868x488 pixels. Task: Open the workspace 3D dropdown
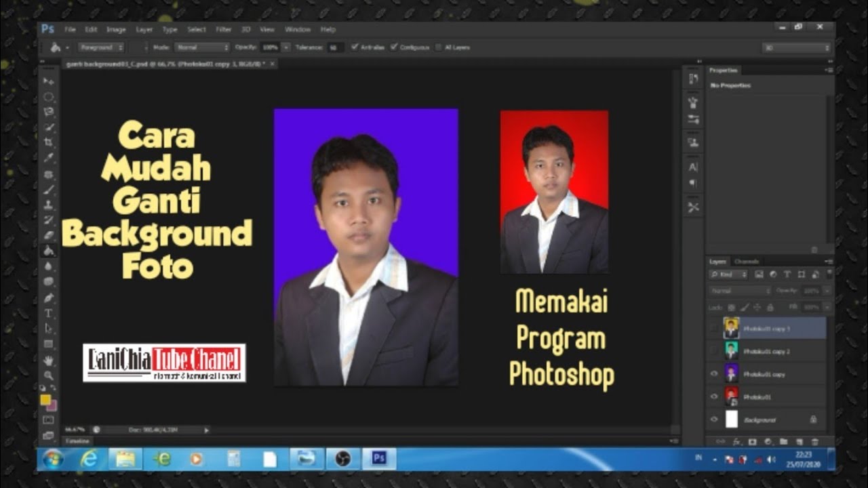[x=795, y=47]
